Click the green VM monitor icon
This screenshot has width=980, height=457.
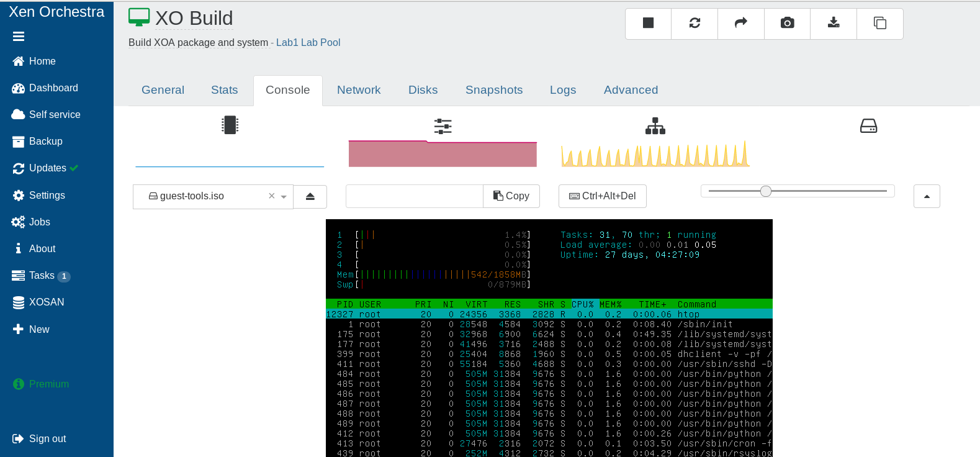tap(139, 17)
